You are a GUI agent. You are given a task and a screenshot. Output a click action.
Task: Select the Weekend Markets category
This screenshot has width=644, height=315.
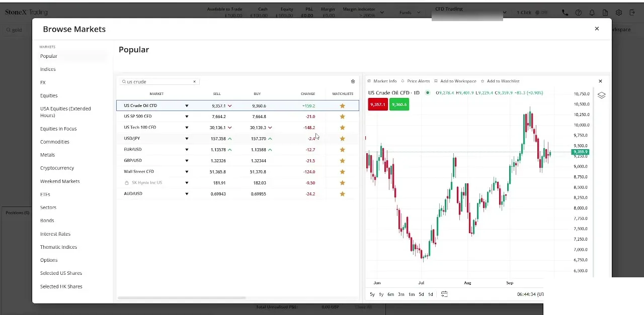pyautogui.click(x=60, y=181)
